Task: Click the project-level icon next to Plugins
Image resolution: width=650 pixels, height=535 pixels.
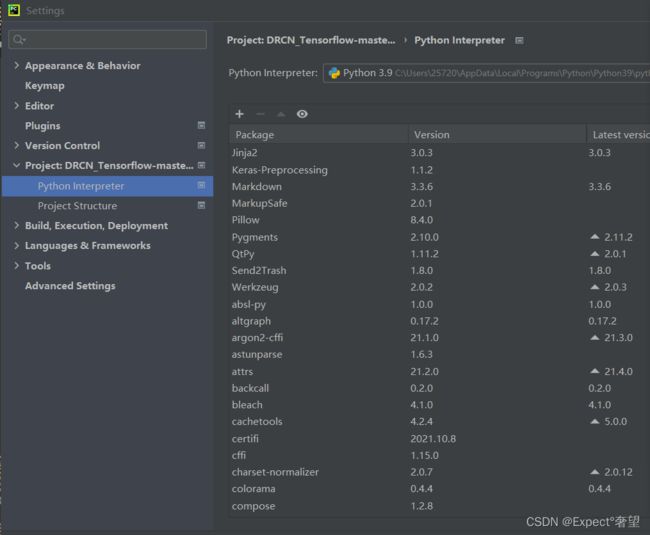Action: [201, 125]
